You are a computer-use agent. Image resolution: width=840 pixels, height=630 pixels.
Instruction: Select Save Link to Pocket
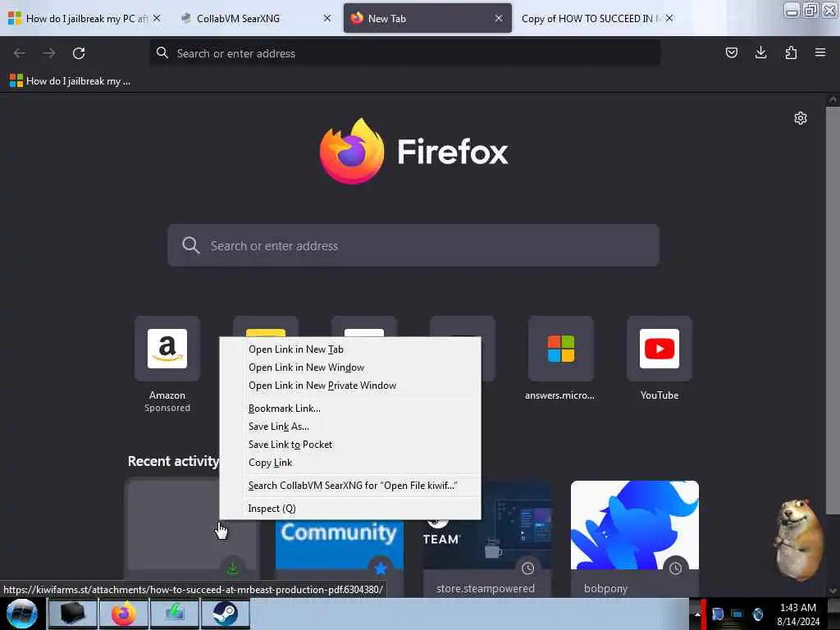(x=350, y=445)
